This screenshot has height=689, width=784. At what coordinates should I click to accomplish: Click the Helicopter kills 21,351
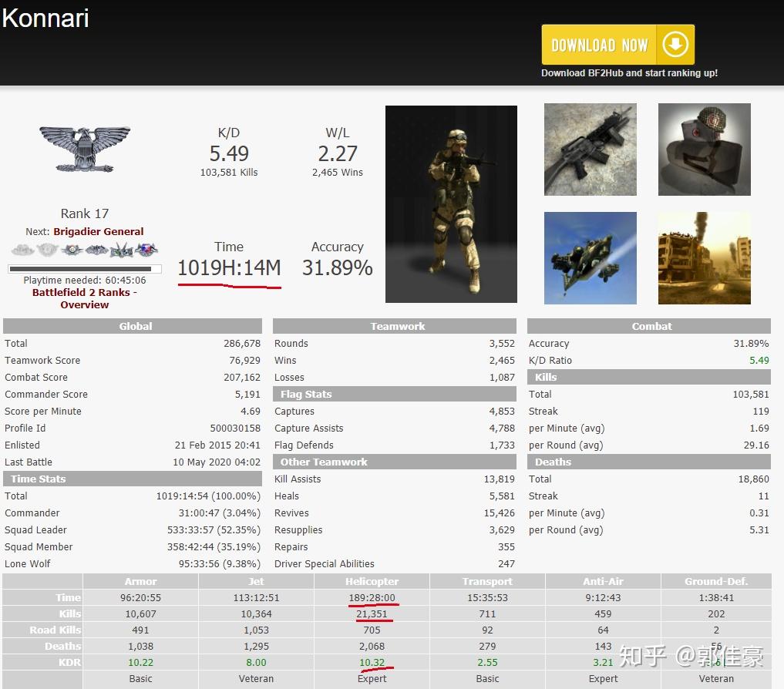[x=372, y=613]
